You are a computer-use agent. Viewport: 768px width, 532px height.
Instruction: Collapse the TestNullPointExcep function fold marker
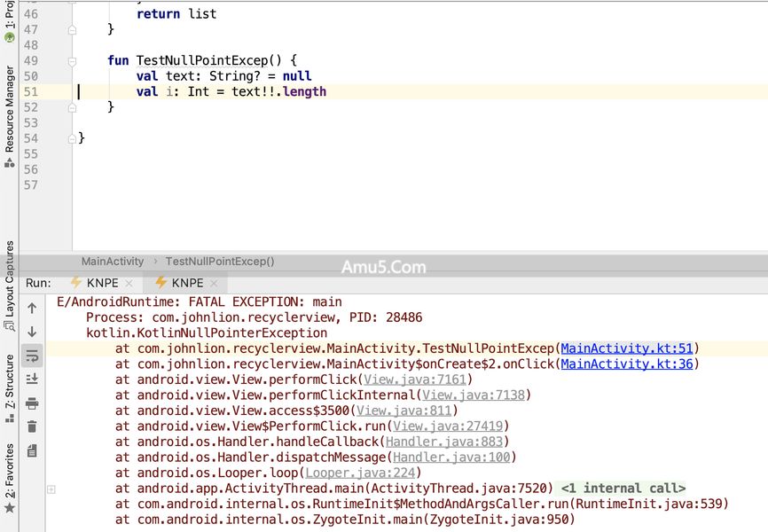72,61
